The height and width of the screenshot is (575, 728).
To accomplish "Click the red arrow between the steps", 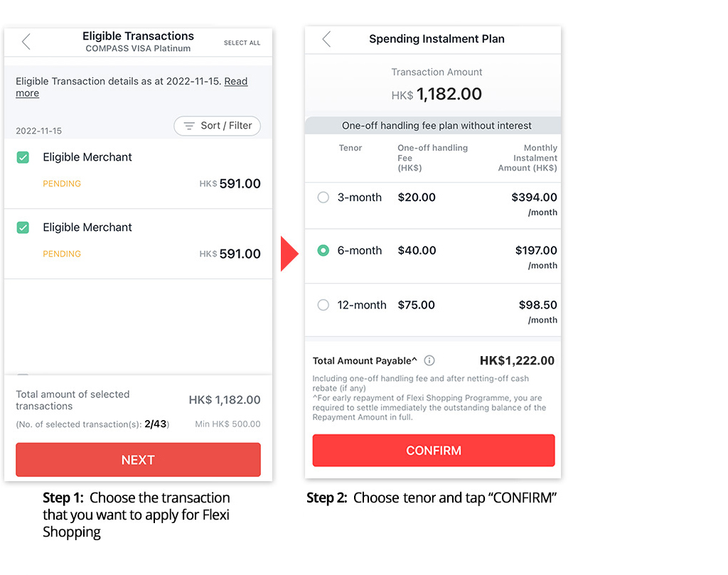I will (x=289, y=254).
